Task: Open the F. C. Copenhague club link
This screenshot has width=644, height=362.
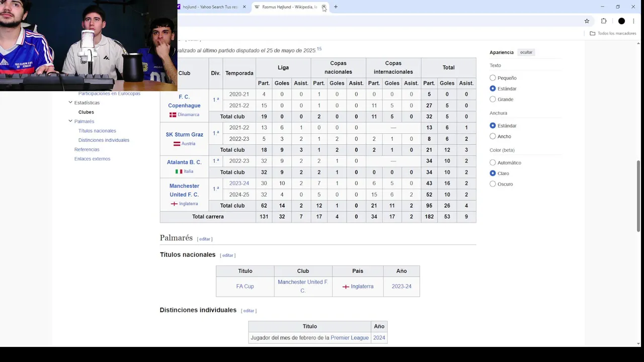Action: click(184, 101)
